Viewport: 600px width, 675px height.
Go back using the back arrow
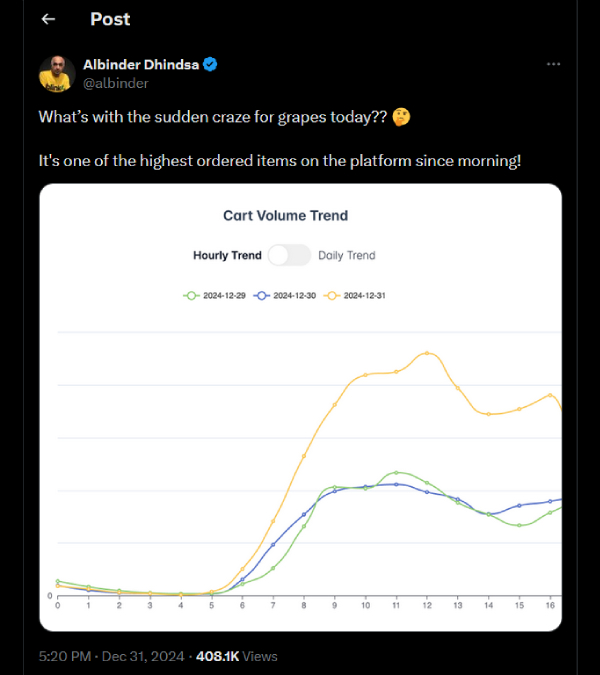[48, 19]
